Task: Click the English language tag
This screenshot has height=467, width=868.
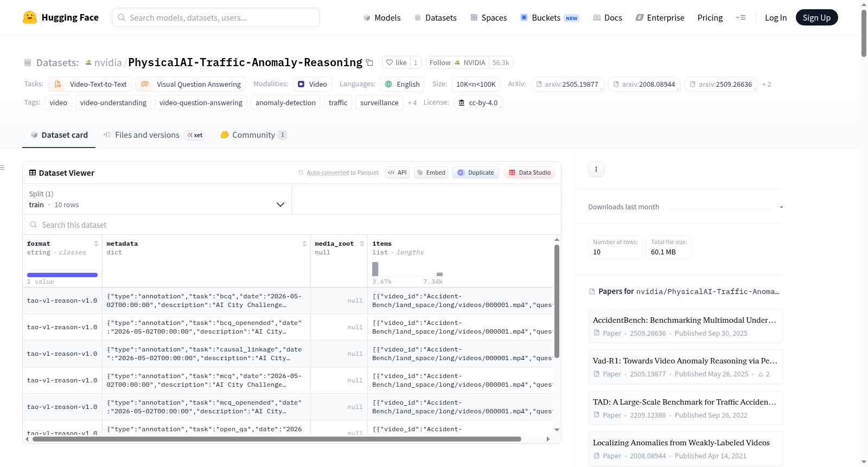Action: [x=402, y=84]
